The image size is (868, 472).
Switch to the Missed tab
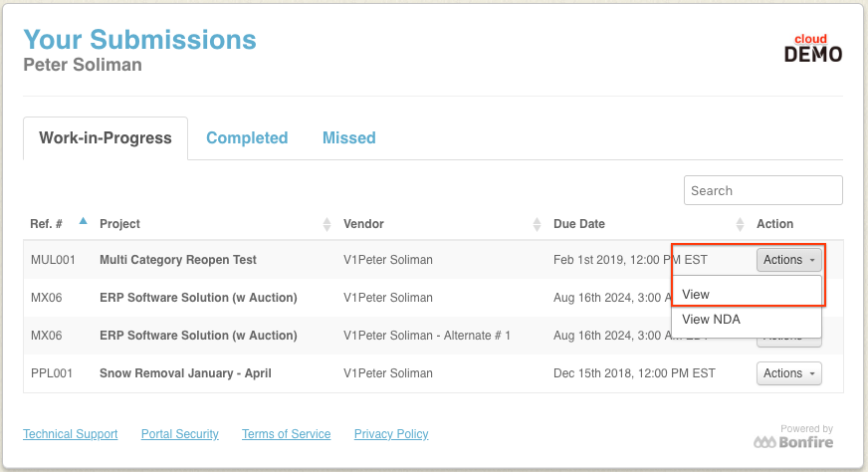(x=348, y=138)
